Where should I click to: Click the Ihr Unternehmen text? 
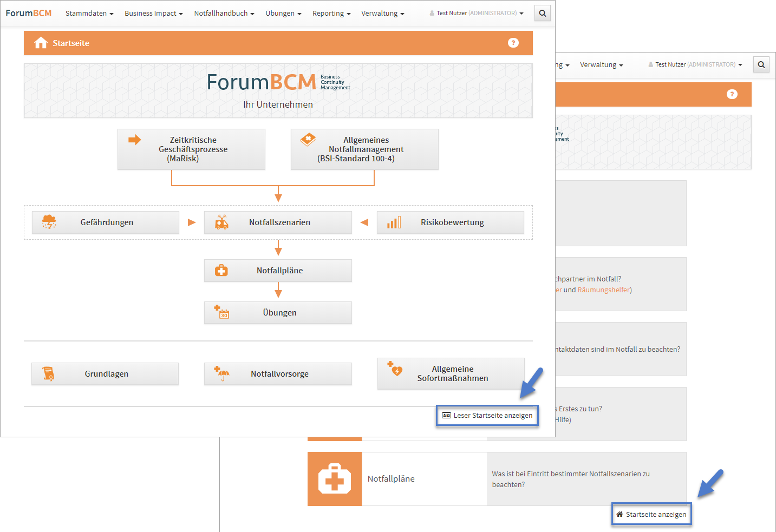tap(278, 104)
